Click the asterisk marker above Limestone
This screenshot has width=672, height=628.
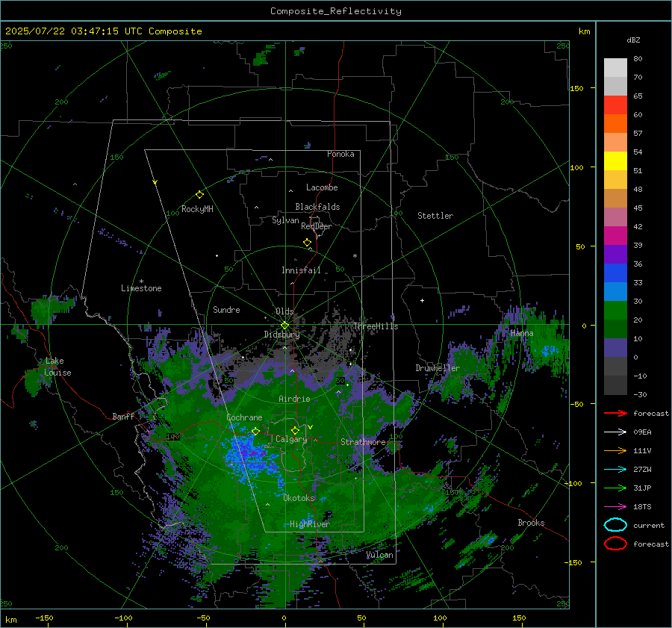point(141,282)
